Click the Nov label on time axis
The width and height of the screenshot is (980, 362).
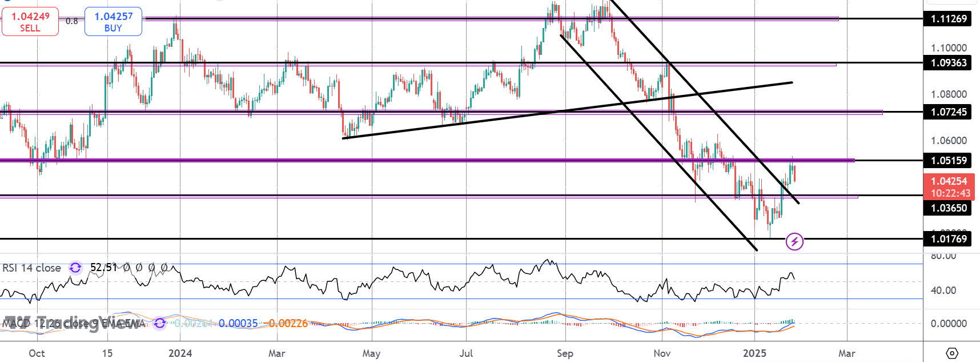(x=662, y=353)
